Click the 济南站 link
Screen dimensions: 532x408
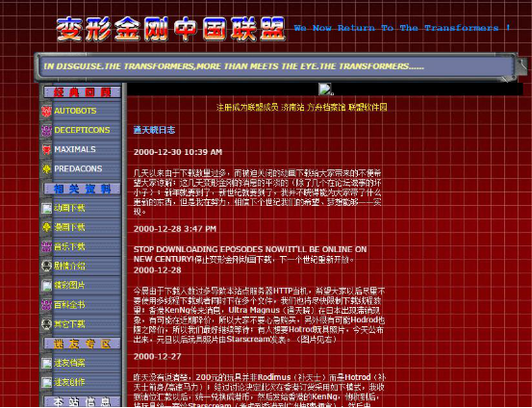292,108
